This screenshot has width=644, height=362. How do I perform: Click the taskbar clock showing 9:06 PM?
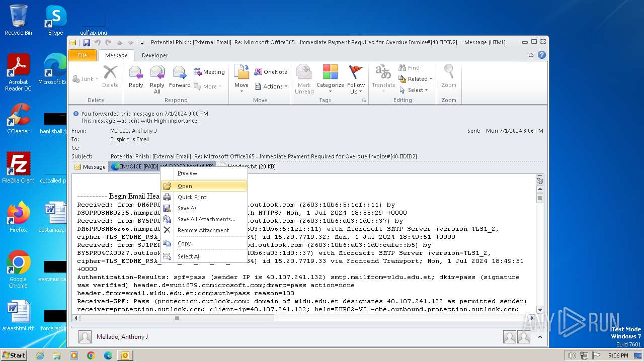[x=618, y=355]
